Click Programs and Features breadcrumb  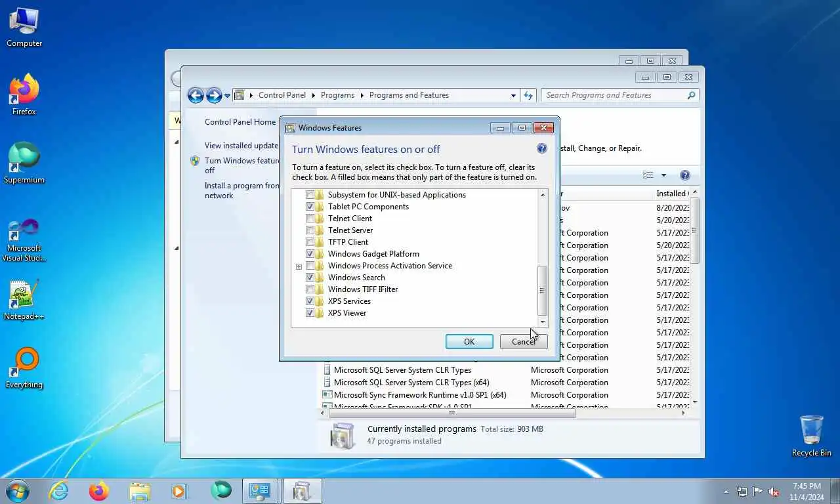tap(409, 95)
